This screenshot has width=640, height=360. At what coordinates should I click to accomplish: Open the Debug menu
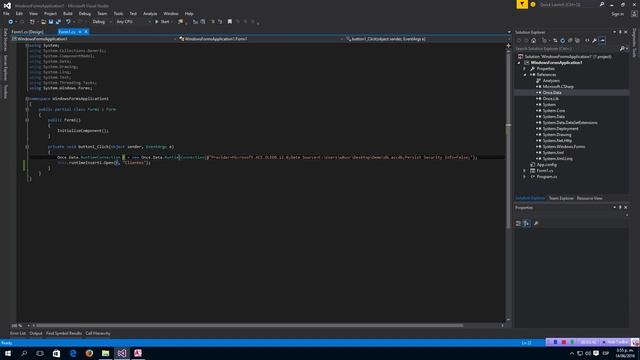(84, 13)
